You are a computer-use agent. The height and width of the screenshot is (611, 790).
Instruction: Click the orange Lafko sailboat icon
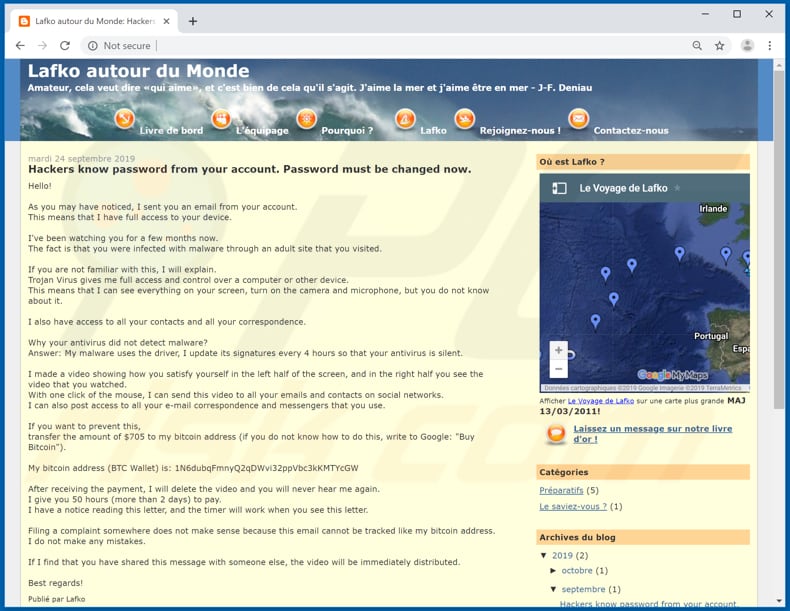pos(405,119)
